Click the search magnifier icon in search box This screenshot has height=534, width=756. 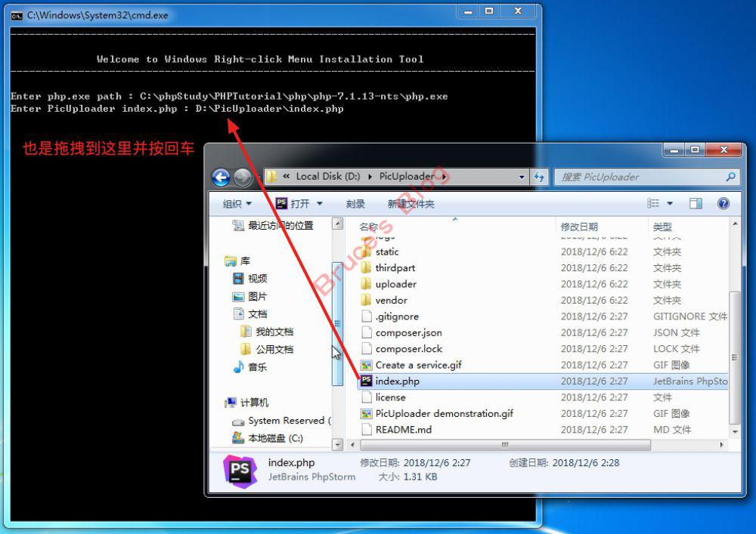click(730, 177)
